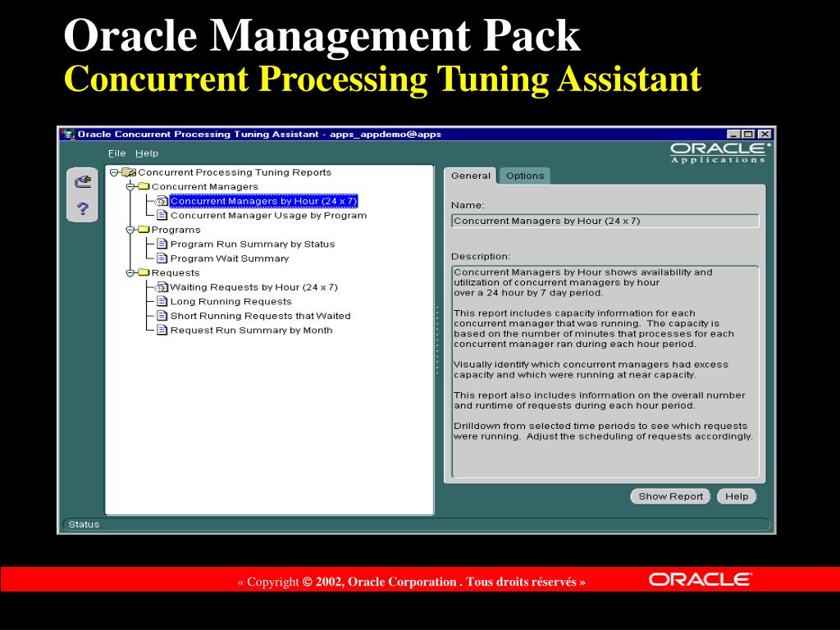Collapse the Requests tree node
Screen dimensions: 840x630
(x=130, y=272)
